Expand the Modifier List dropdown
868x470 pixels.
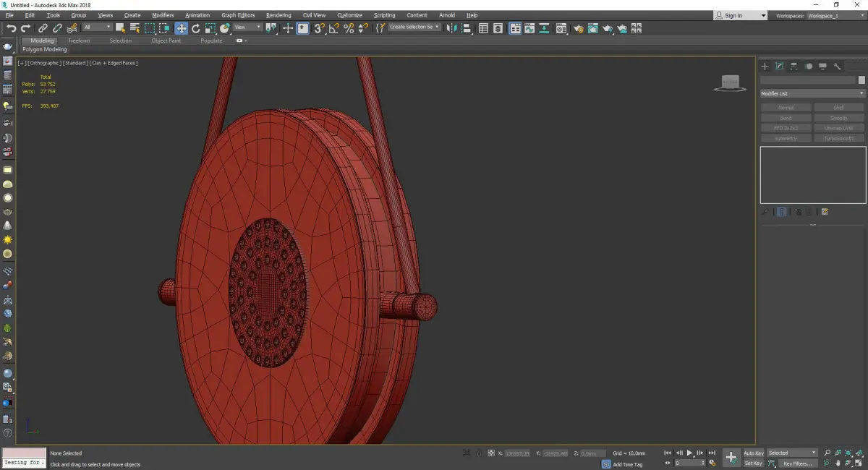pyautogui.click(x=812, y=93)
